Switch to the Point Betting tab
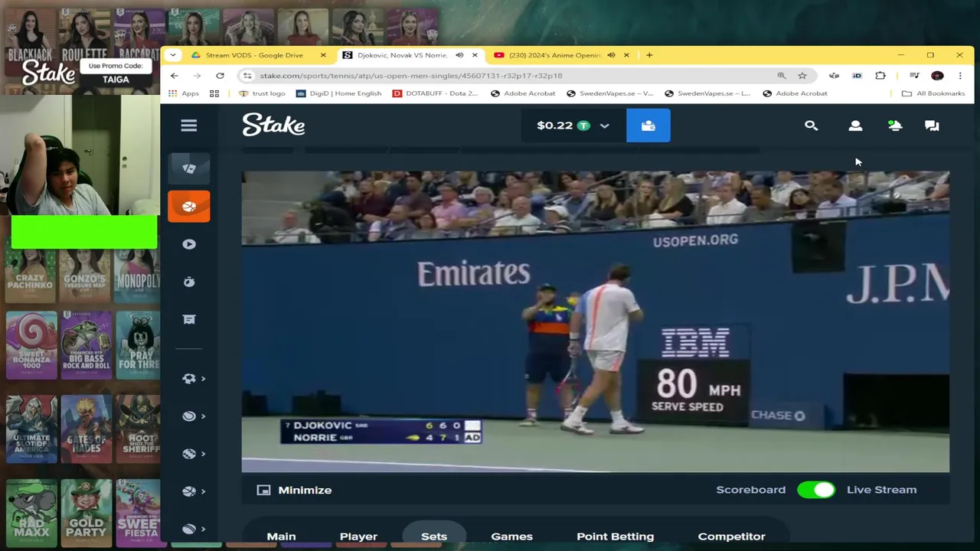This screenshot has width=980, height=551. pyautogui.click(x=615, y=536)
